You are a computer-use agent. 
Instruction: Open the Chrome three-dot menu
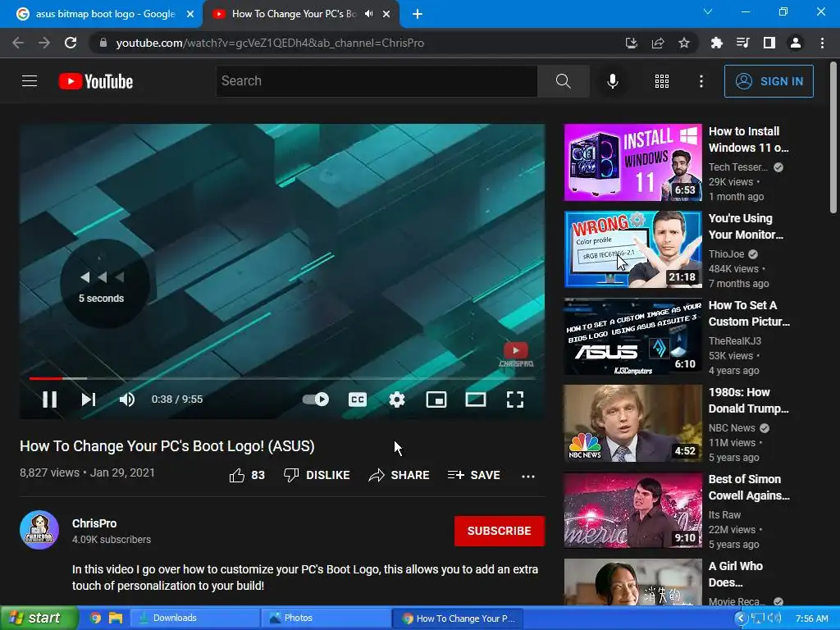[822, 43]
